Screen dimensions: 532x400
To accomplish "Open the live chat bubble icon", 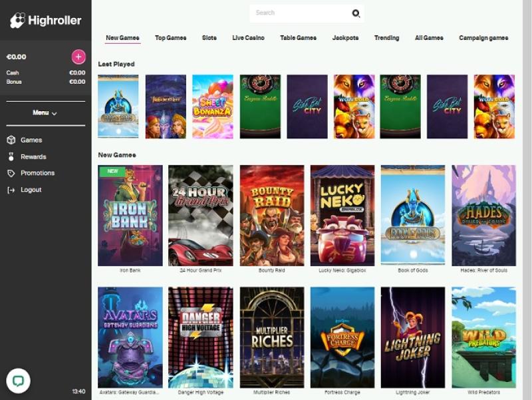I will click(x=18, y=381).
